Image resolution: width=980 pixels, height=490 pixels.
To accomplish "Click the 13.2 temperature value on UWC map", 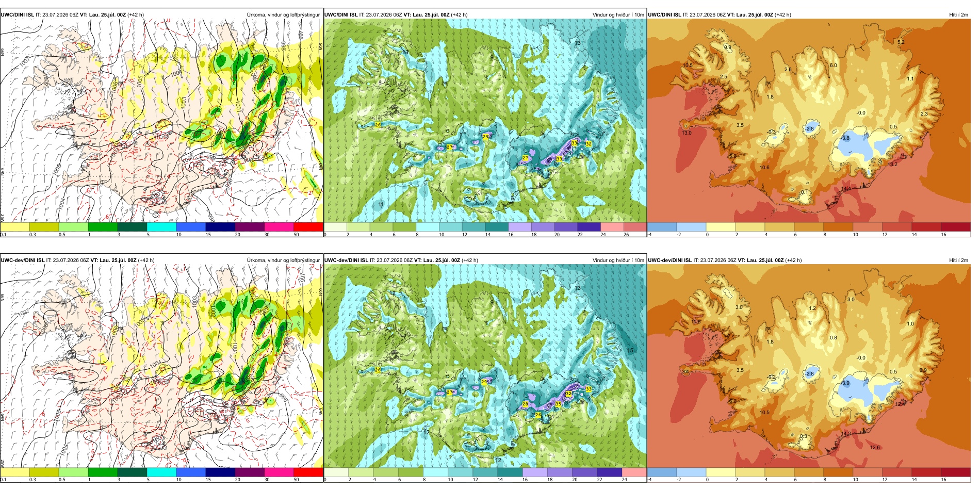I will [x=893, y=165].
